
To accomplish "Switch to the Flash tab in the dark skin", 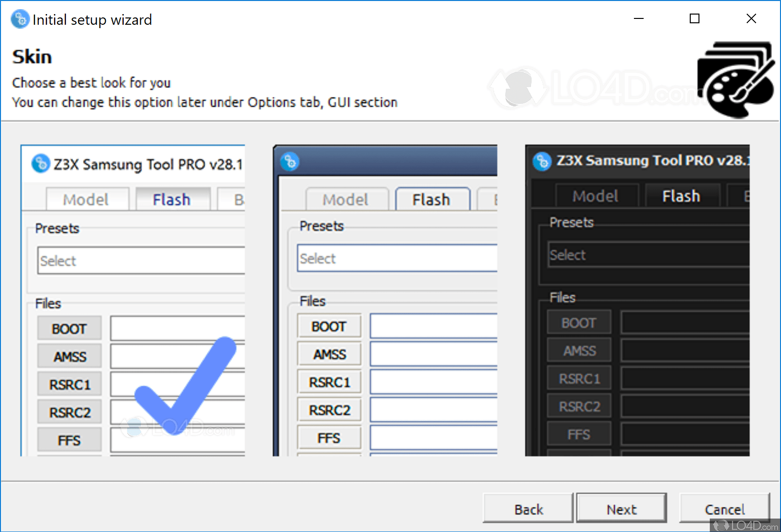I will coord(681,195).
